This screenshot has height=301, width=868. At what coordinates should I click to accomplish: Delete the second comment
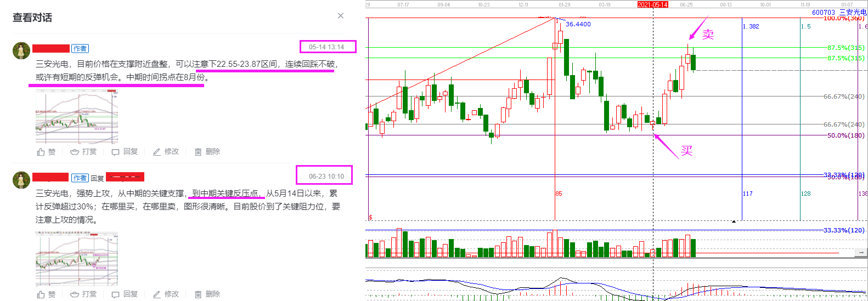pyautogui.click(x=207, y=294)
